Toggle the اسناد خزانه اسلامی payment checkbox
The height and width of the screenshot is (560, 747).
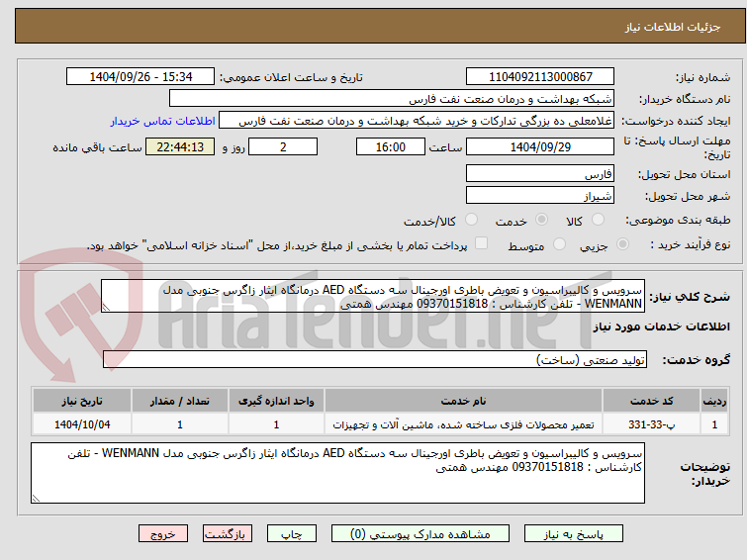point(482,243)
